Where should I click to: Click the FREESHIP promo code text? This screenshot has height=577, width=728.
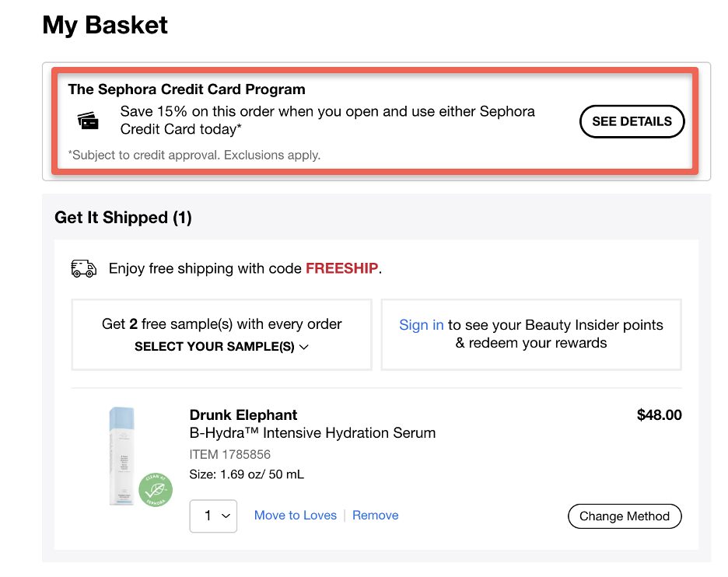coord(341,268)
